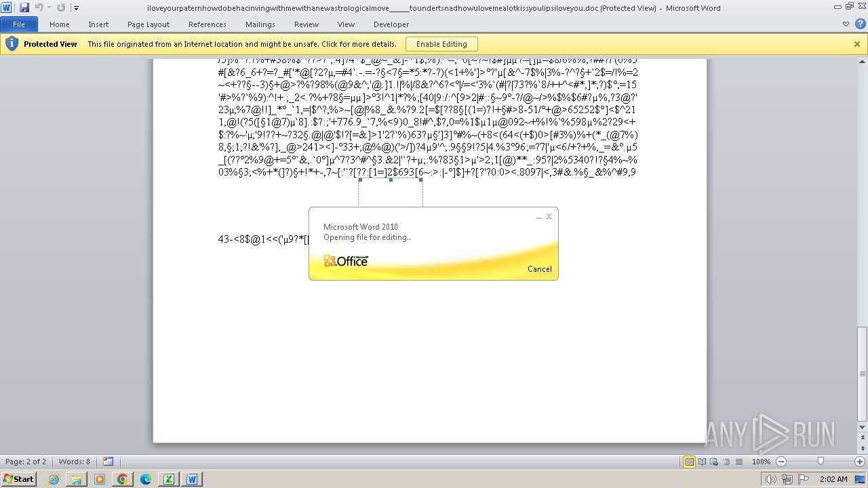Switch to Word in the taskbar
Image resolution: width=868 pixels, height=488 pixels.
(192, 479)
